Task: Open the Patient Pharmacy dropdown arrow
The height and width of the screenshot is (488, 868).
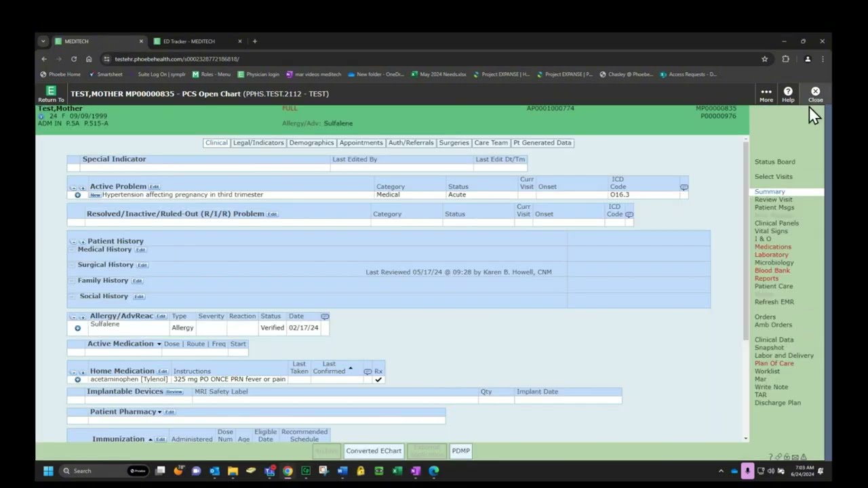Action: (159, 412)
